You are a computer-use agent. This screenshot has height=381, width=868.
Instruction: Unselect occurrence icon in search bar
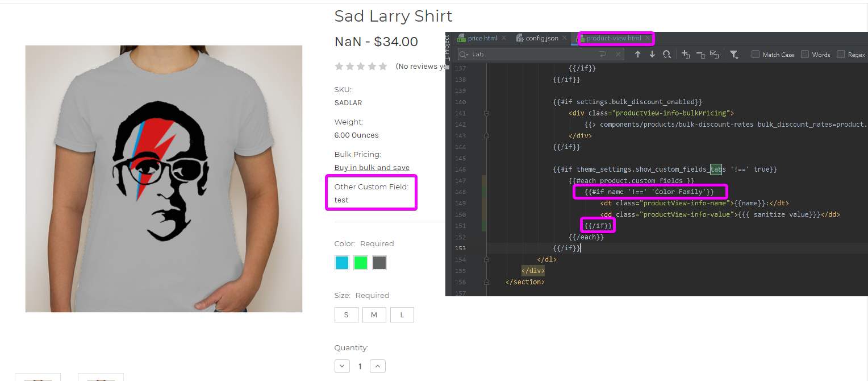pos(700,54)
